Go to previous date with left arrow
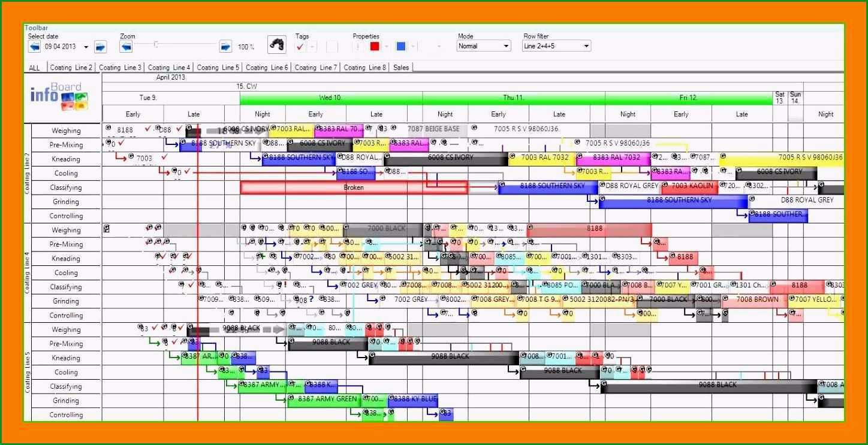 tap(34, 46)
